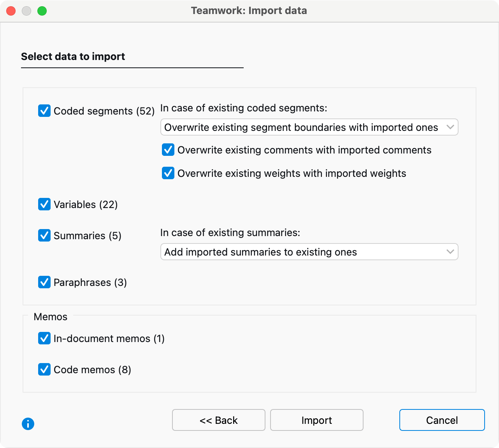Click the << Back button
Image resolution: width=499 pixels, height=448 pixels.
tap(218, 420)
